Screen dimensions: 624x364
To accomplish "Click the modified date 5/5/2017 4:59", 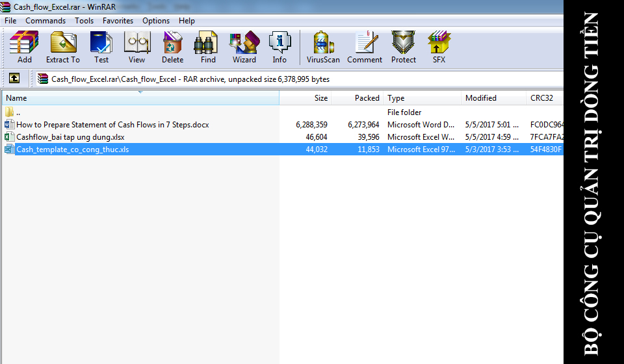I will point(492,137).
